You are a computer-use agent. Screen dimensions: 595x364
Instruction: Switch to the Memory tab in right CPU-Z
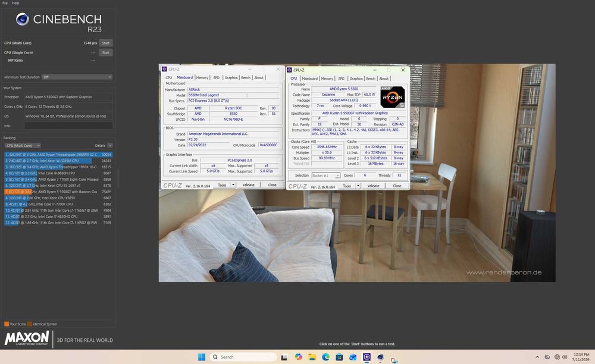tap(327, 79)
